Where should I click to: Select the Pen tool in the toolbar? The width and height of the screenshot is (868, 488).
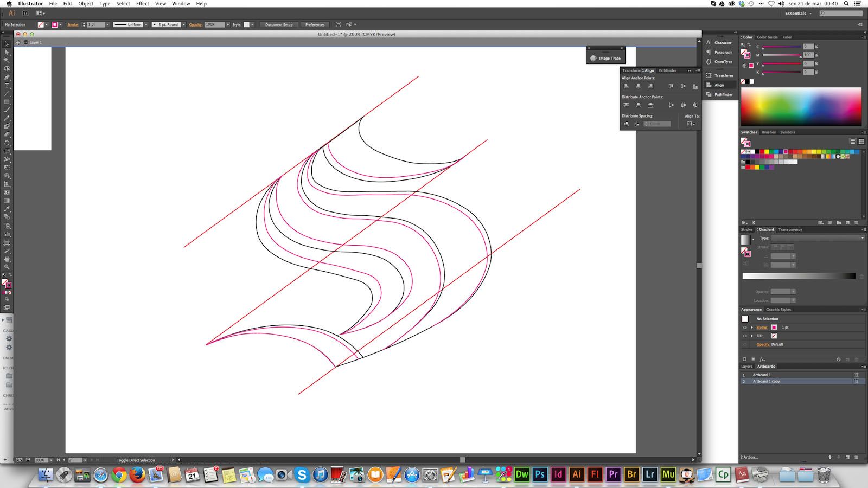click(x=7, y=78)
